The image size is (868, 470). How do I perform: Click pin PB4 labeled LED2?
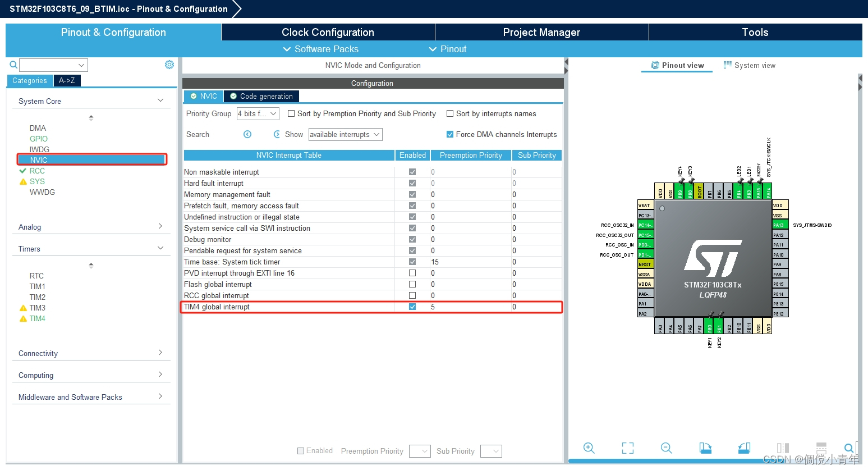click(x=738, y=190)
